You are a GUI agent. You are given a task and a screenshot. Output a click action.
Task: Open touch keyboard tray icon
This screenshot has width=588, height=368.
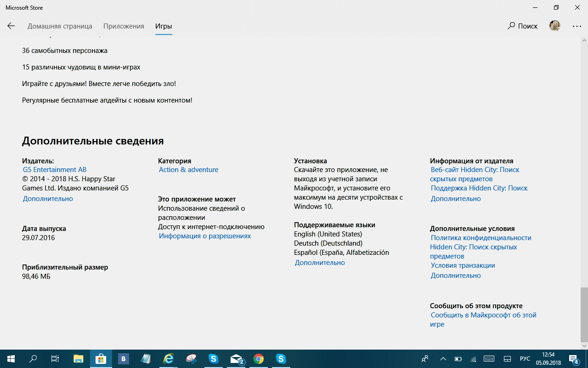coord(489,359)
